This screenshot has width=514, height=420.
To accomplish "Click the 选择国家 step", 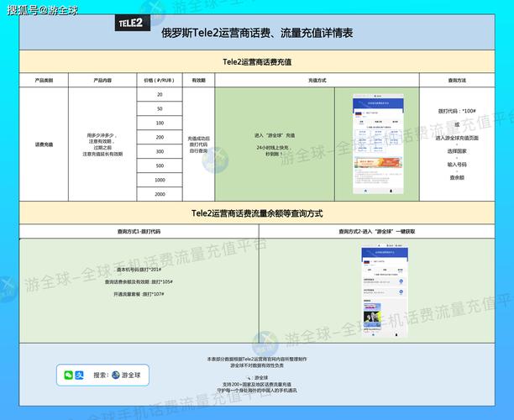I will [x=457, y=151].
